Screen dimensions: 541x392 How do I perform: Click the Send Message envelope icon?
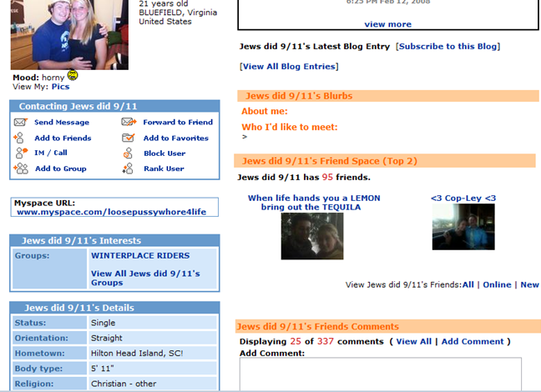tap(21, 123)
